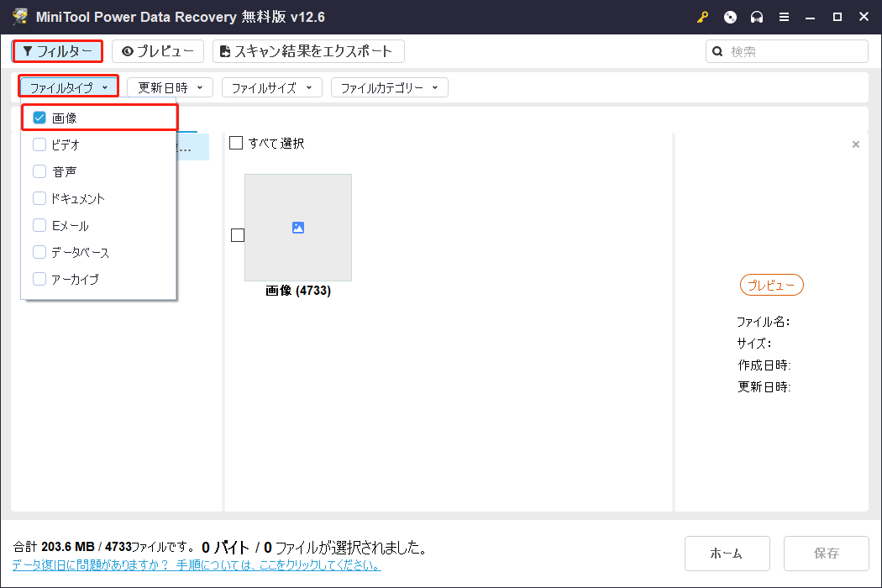This screenshot has width=882, height=588.
Task: Open the application hamburger menu
Action: point(784,17)
